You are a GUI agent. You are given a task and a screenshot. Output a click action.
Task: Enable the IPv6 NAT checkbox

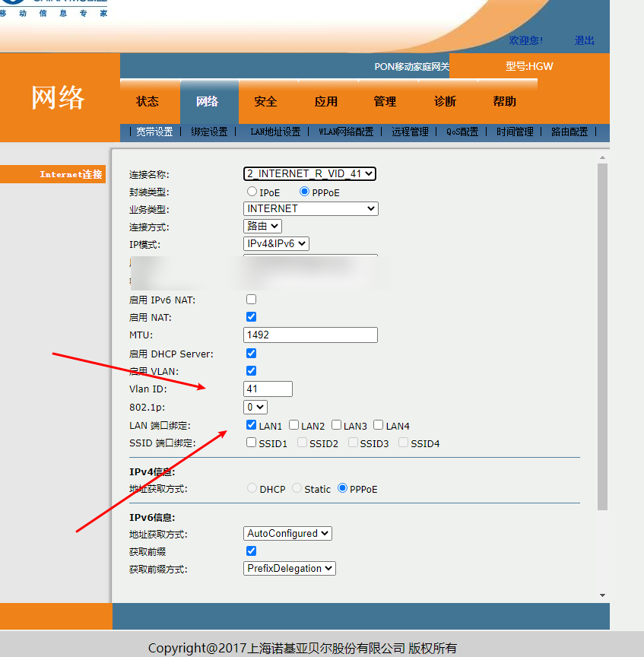[252, 300]
